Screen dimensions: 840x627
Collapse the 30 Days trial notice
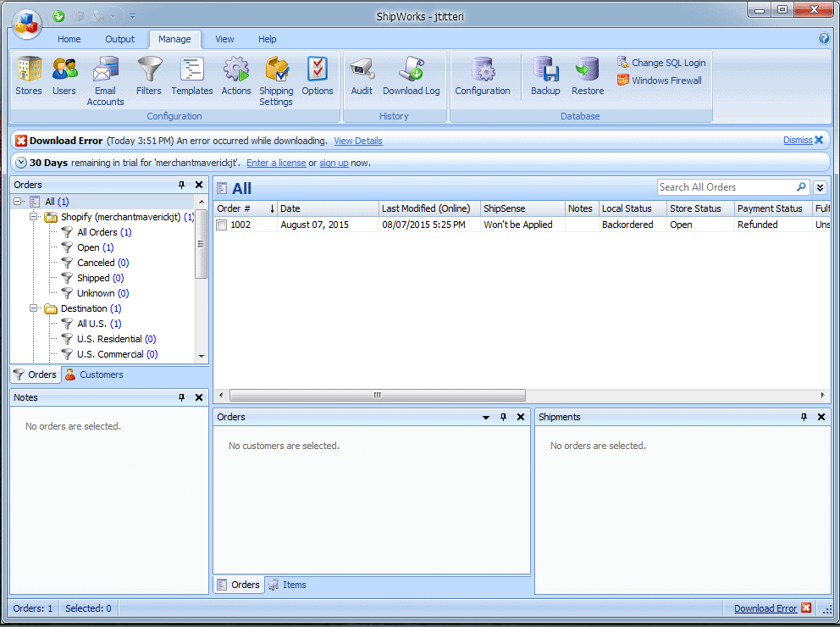pyautogui.click(x=21, y=163)
